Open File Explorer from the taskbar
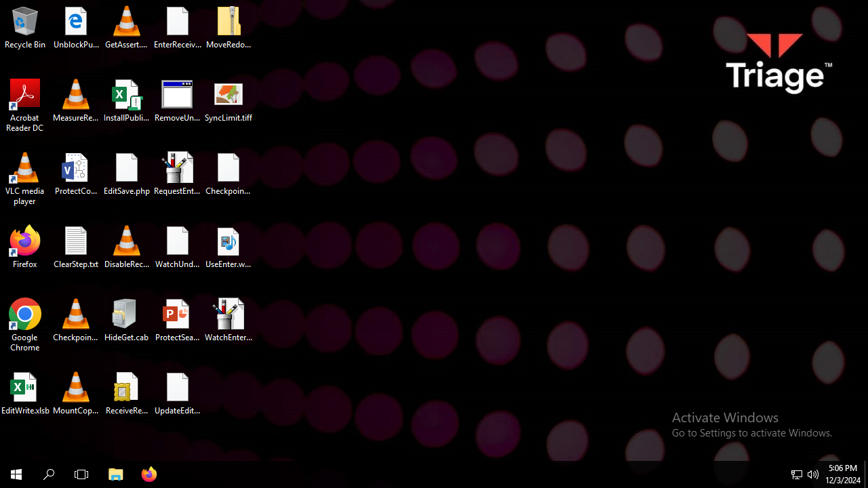The height and width of the screenshot is (488, 868). tap(116, 474)
